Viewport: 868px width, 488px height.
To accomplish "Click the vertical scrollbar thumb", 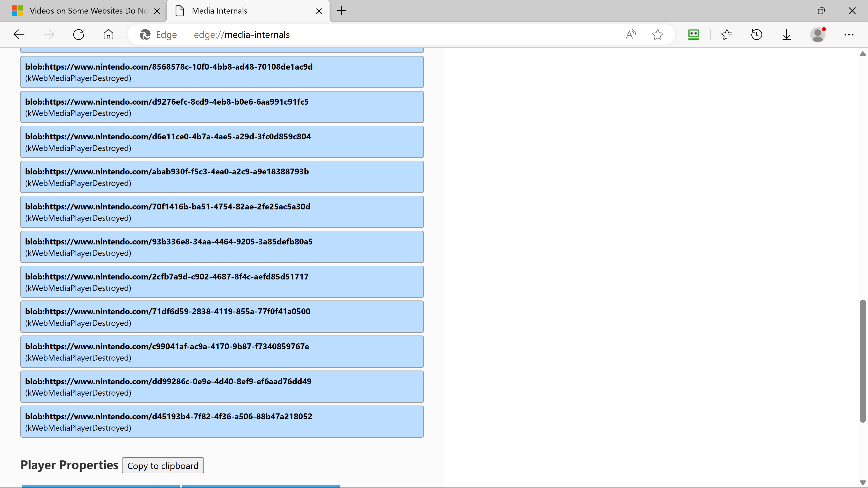I will click(x=863, y=361).
